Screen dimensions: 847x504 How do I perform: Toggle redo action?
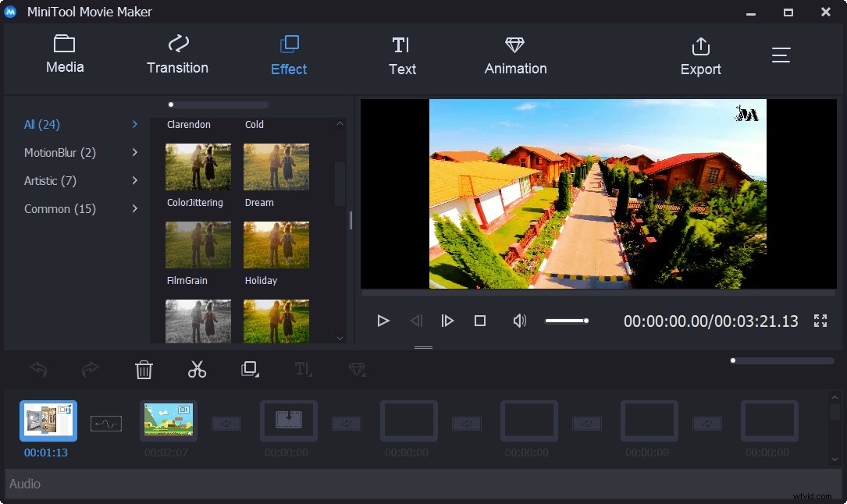tap(91, 369)
